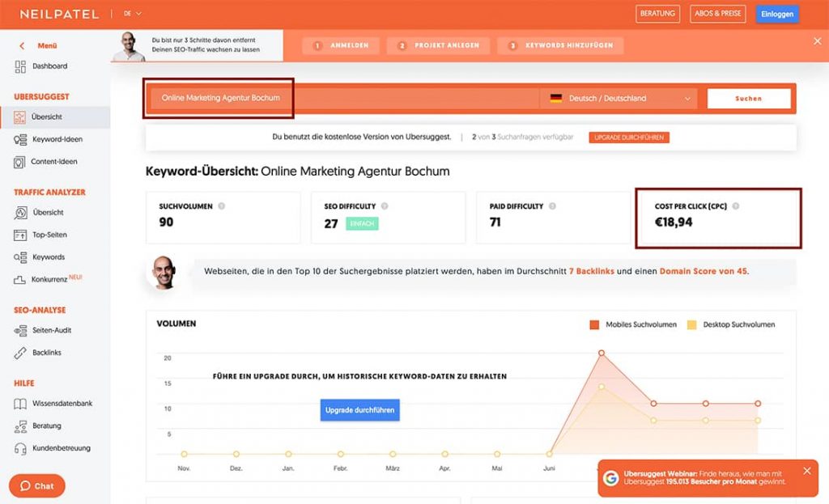The image size is (829, 504).
Task: Open the Konkurrenz icon
Action: coord(19,280)
